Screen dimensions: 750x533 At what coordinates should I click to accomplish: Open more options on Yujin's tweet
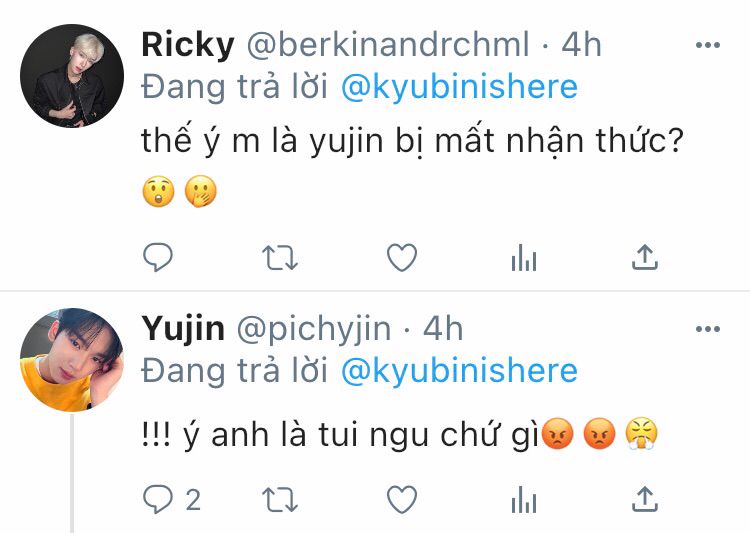tap(707, 329)
